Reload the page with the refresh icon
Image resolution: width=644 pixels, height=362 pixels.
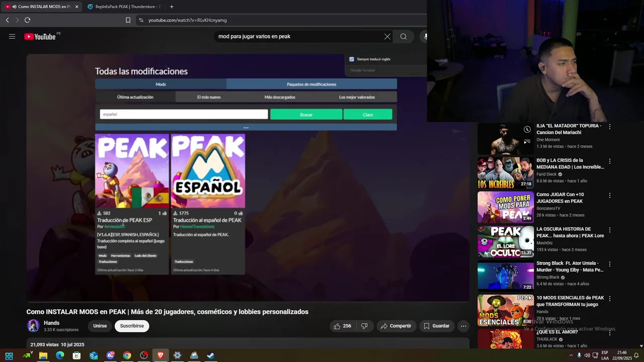pyautogui.click(x=27, y=20)
